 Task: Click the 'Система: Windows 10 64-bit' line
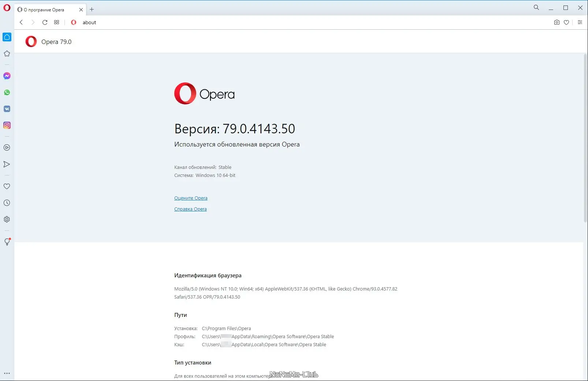coord(205,175)
